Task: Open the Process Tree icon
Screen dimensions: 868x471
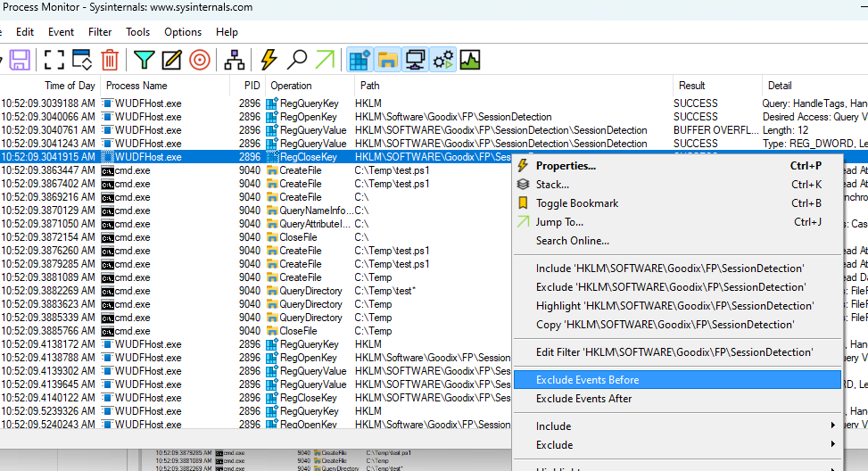Action: [x=234, y=60]
